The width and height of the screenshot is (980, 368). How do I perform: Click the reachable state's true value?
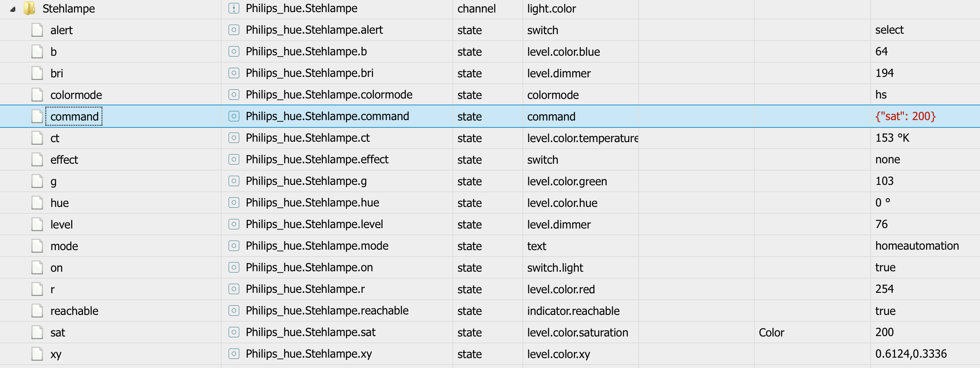(885, 311)
